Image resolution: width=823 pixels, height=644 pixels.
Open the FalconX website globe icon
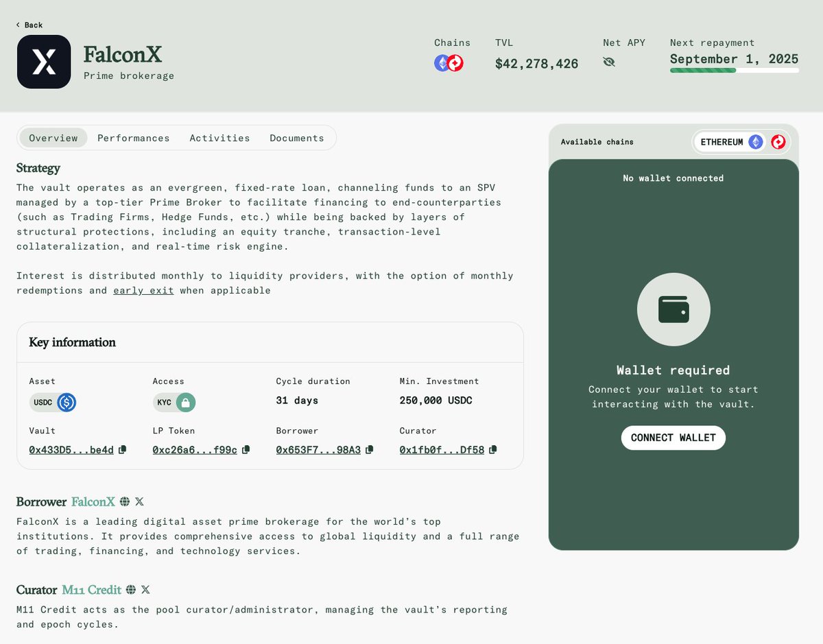(125, 502)
